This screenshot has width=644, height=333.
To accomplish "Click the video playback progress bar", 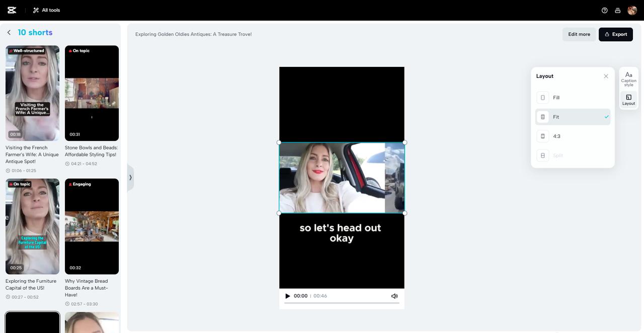I will (342, 303).
